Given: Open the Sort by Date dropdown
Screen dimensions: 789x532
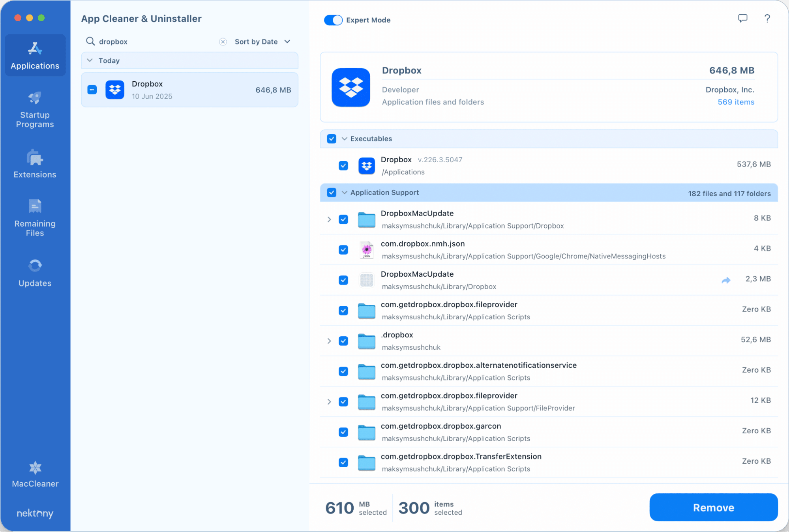Looking at the screenshot, I should click(262, 42).
